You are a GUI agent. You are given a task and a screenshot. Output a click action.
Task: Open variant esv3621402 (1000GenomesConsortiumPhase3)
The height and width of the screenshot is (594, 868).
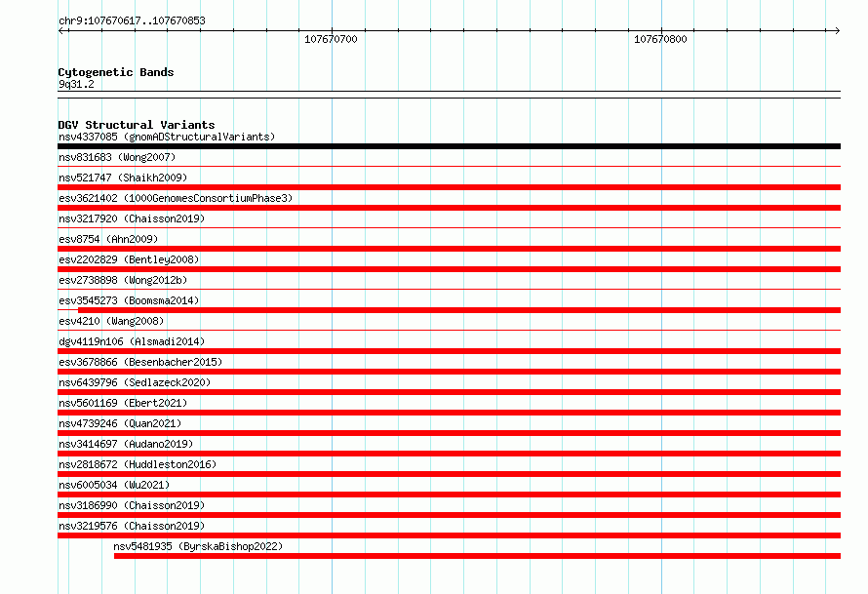(x=176, y=198)
